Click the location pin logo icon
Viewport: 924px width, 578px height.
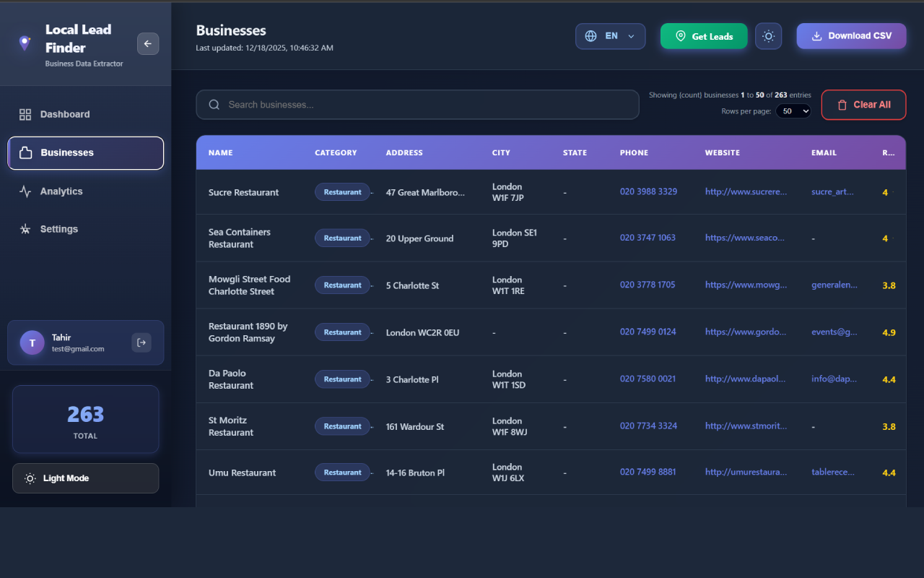point(25,43)
